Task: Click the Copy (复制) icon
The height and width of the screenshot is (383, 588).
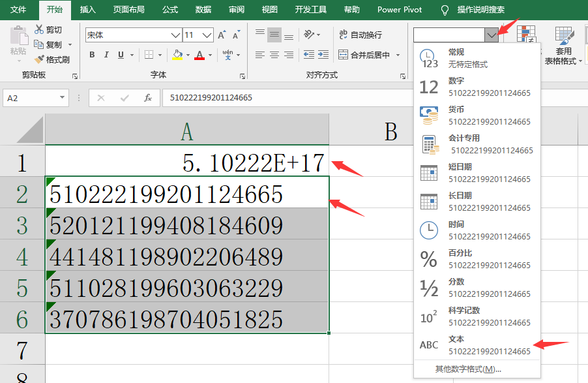Action: coord(38,44)
